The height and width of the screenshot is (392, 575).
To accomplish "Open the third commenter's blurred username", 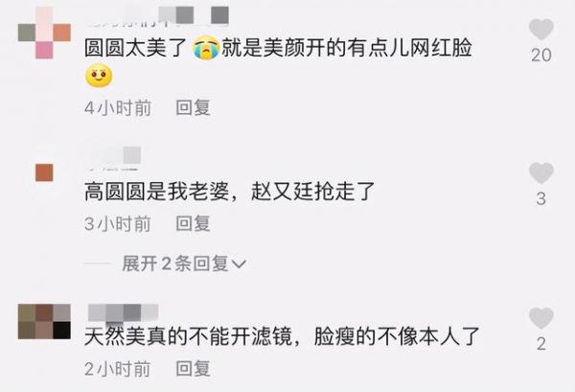I will tap(124, 312).
